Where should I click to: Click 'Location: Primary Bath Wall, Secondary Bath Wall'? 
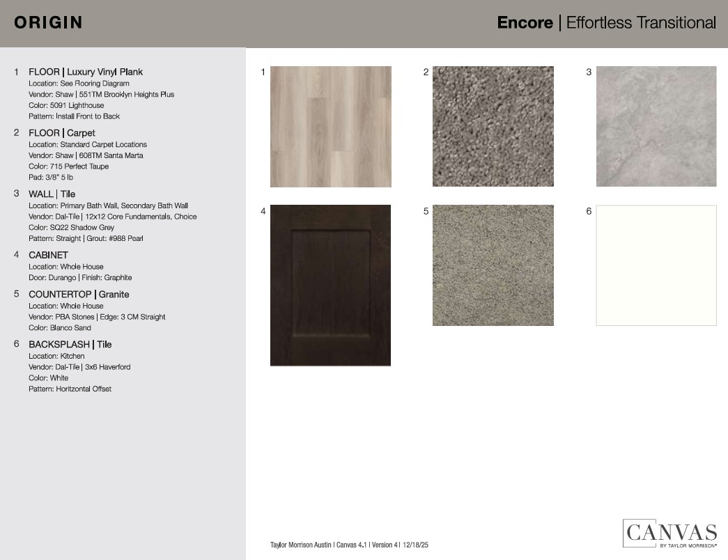(108, 205)
